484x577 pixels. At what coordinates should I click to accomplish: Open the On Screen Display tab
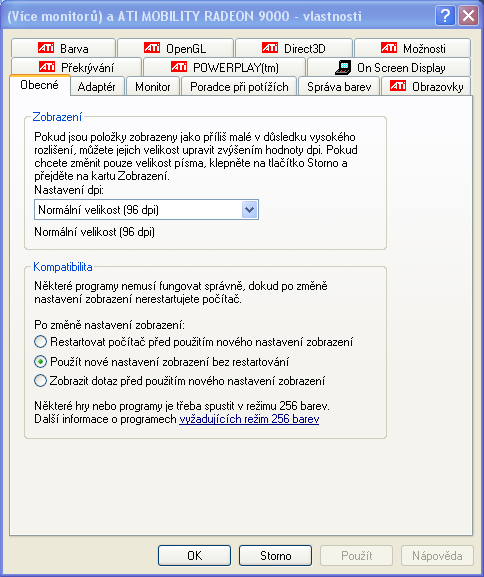click(389, 67)
